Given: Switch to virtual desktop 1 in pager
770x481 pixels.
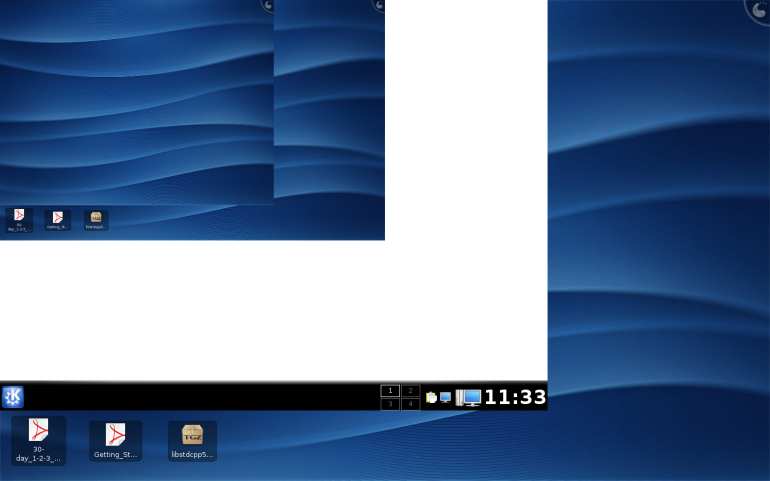Looking at the screenshot, I should point(390,391).
